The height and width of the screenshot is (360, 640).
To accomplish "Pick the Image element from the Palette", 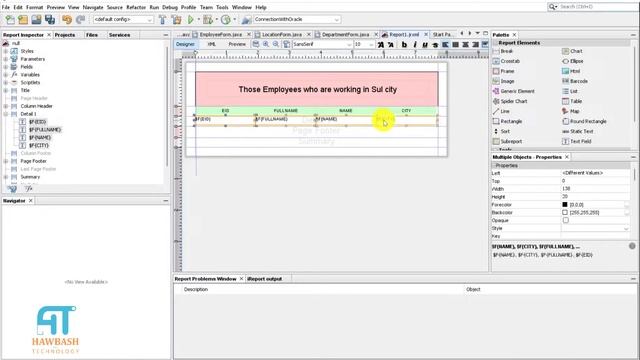I will 503,81.
